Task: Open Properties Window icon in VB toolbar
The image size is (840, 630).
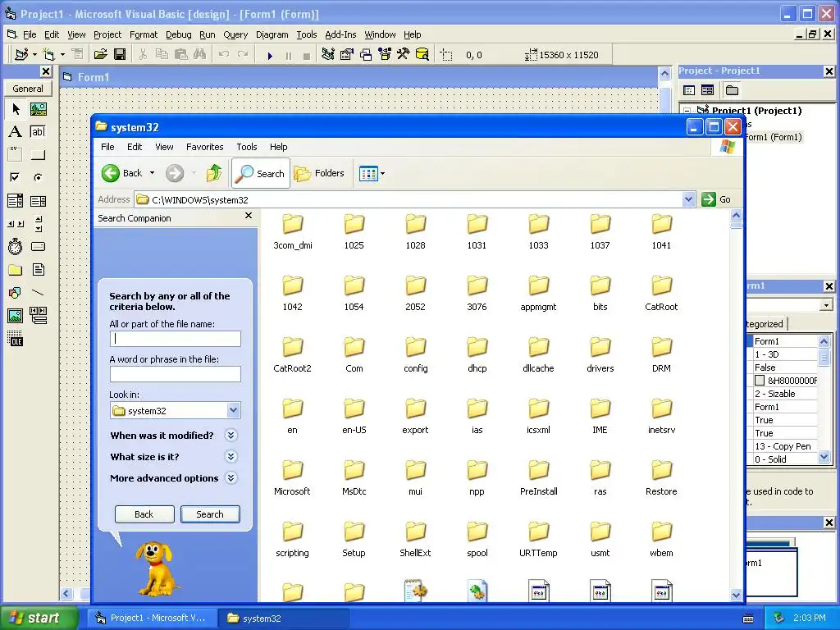Action: 347,54
